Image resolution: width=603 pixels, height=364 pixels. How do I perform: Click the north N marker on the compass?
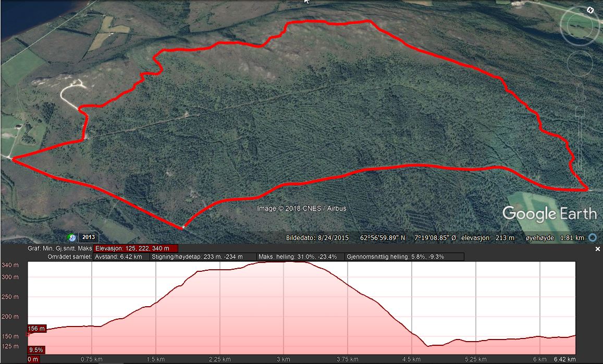tap(590, 10)
